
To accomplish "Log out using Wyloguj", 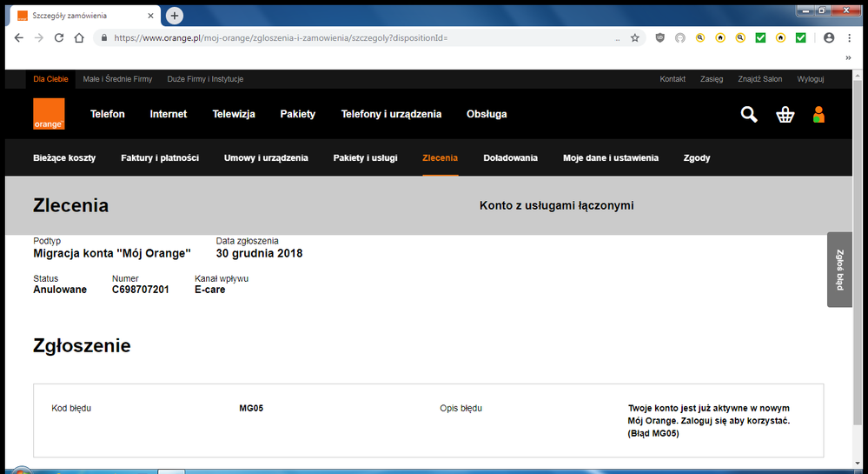I will pos(811,79).
